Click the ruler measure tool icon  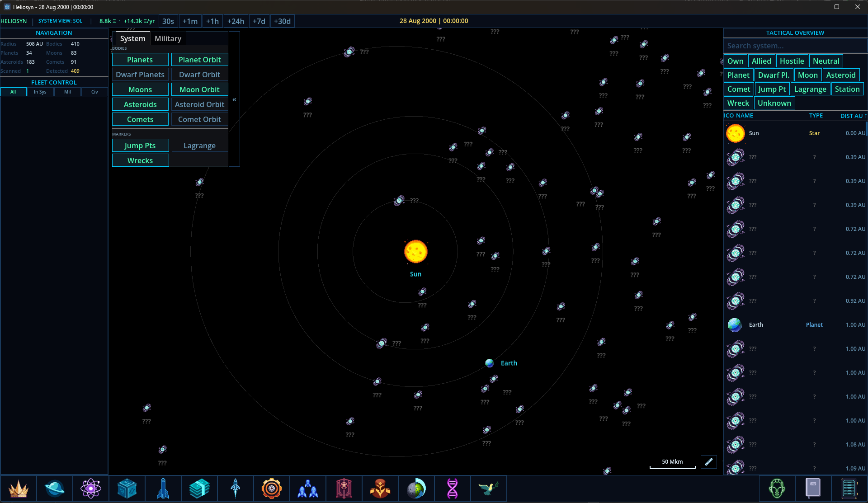(x=709, y=461)
